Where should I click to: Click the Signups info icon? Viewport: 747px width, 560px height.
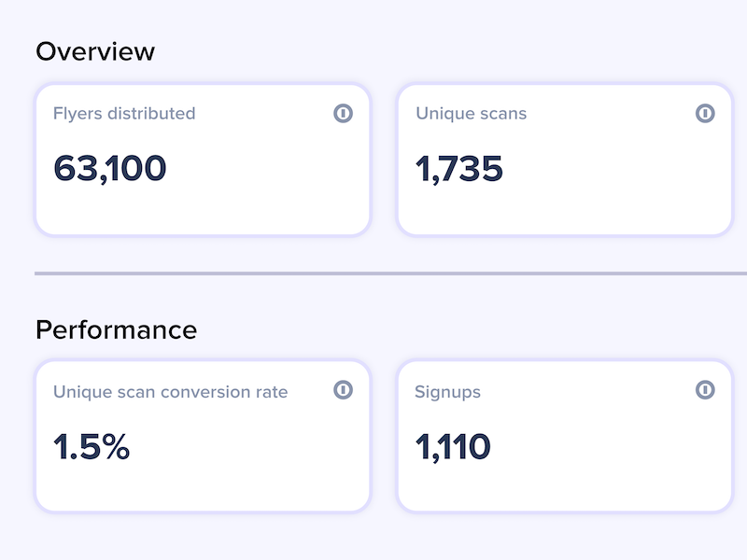(x=705, y=389)
